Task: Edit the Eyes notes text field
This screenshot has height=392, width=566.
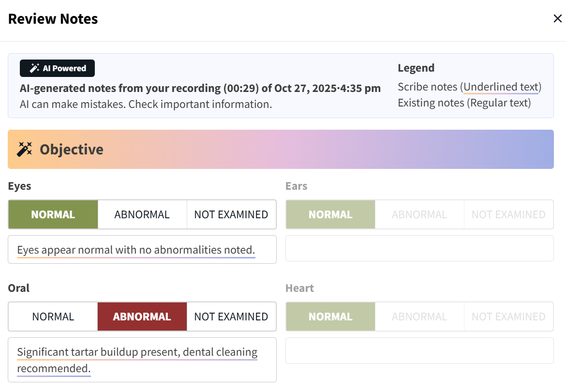Action: pyautogui.click(x=142, y=250)
